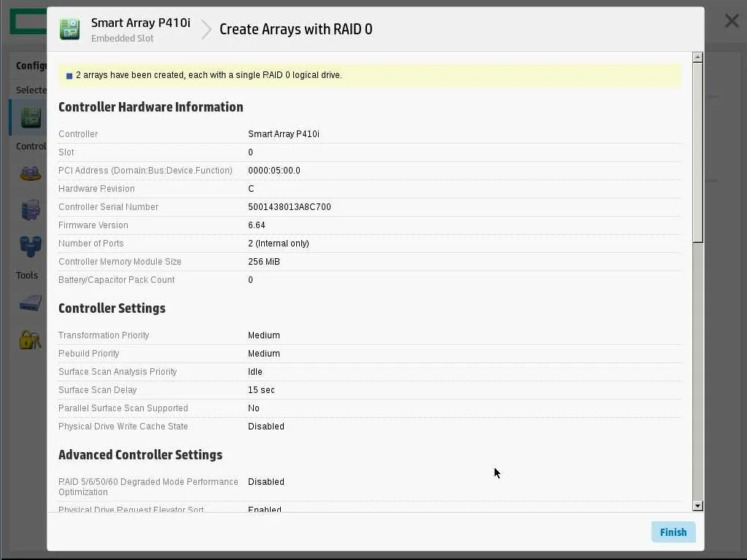Click the 'Controller Settings' heading
Screen dimensions: 747x560
coord(112,308)
